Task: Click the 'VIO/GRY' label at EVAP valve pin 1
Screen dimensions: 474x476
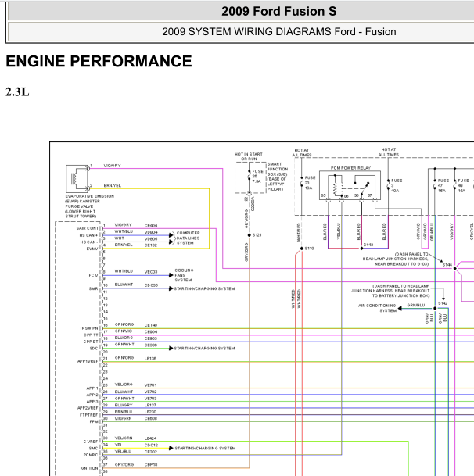Action: click(112, 166)
